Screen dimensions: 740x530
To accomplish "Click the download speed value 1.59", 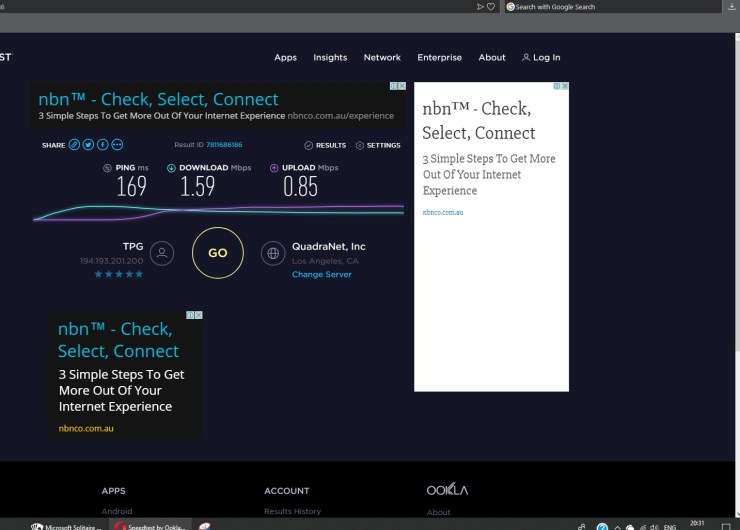I will pyautogui.click(x=197, y=186).
